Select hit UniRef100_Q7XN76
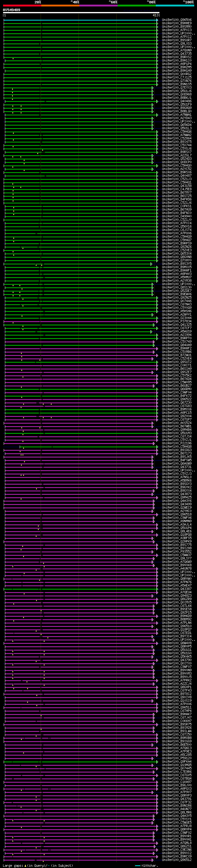The width and height of the screenshot is (197, 868). point(177,81)
